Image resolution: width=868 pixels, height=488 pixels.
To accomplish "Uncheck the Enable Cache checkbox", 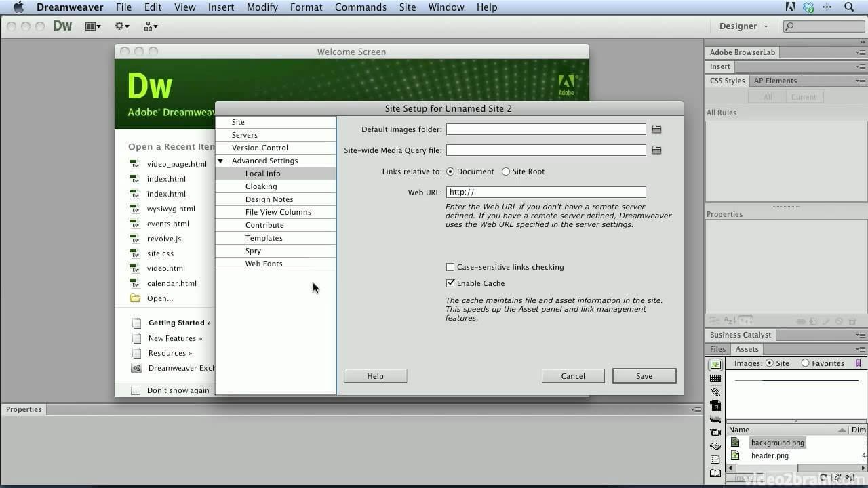I will click(450, 283).
